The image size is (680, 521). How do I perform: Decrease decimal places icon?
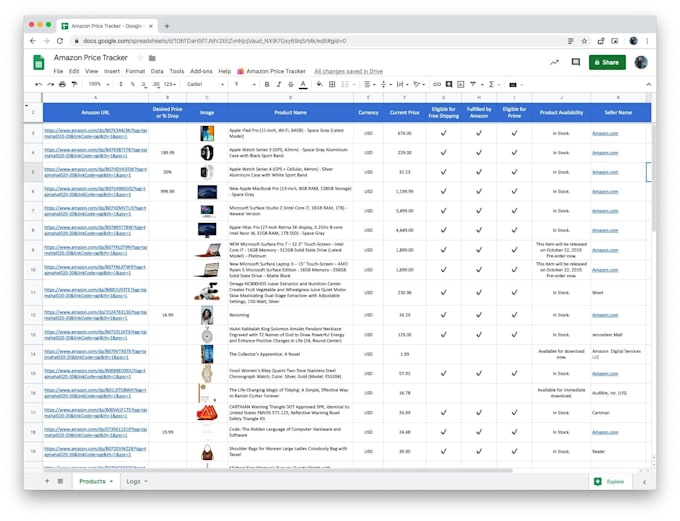pos(144,84)
